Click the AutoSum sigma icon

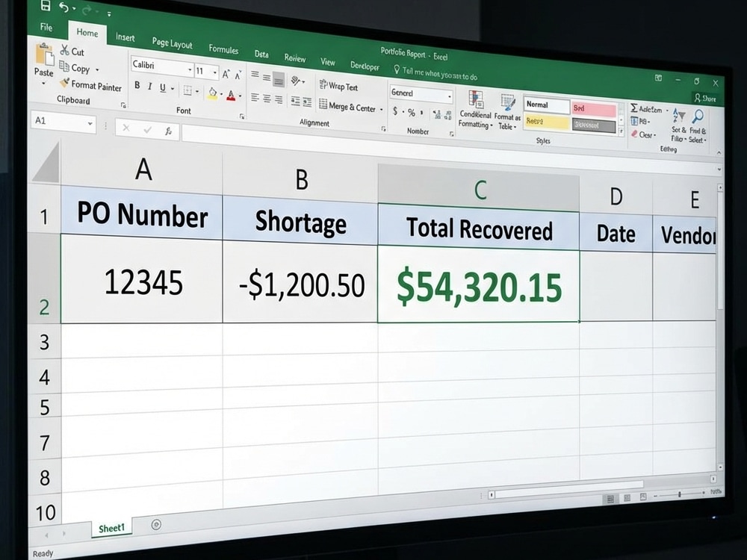(x=633, y=108)
